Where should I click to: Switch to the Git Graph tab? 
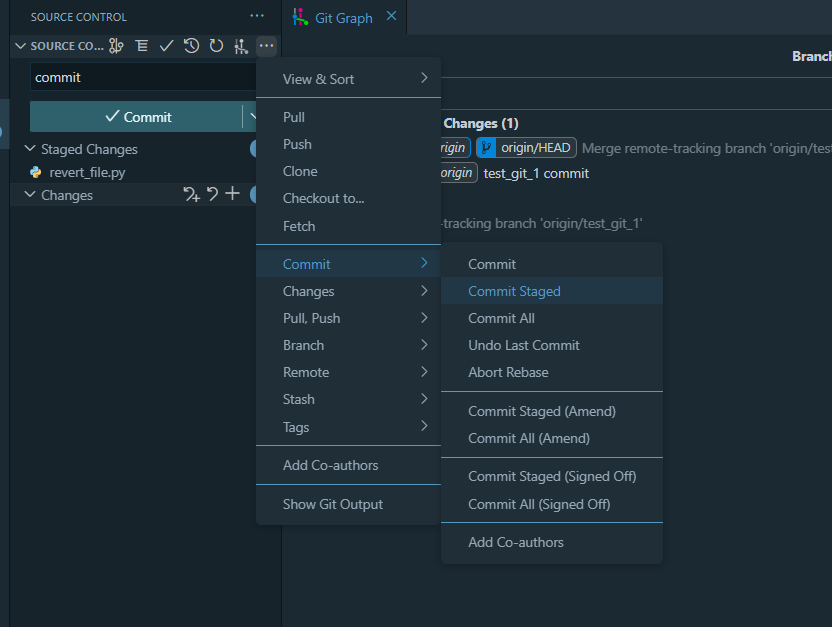(343, 18)
